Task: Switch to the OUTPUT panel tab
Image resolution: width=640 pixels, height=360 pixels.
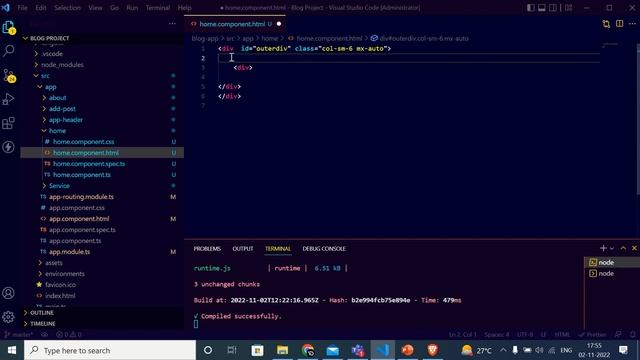Action: [243, 249]
